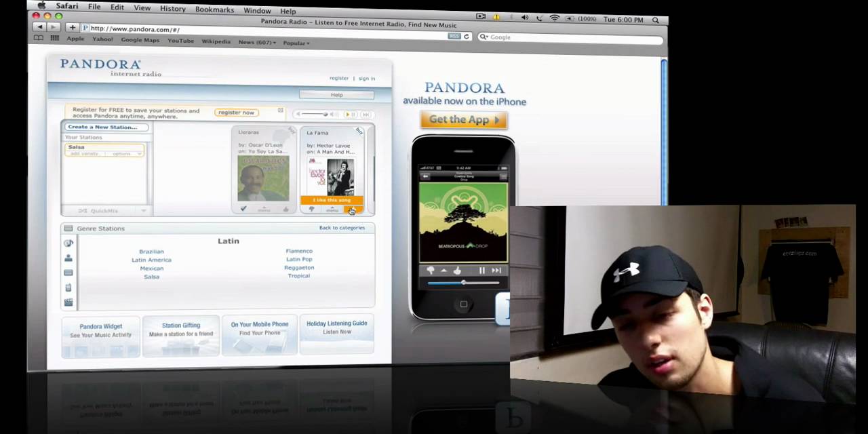Open the Station Gifting tile
This screenshot has height=434, width=868.
(x=181, y=334)
